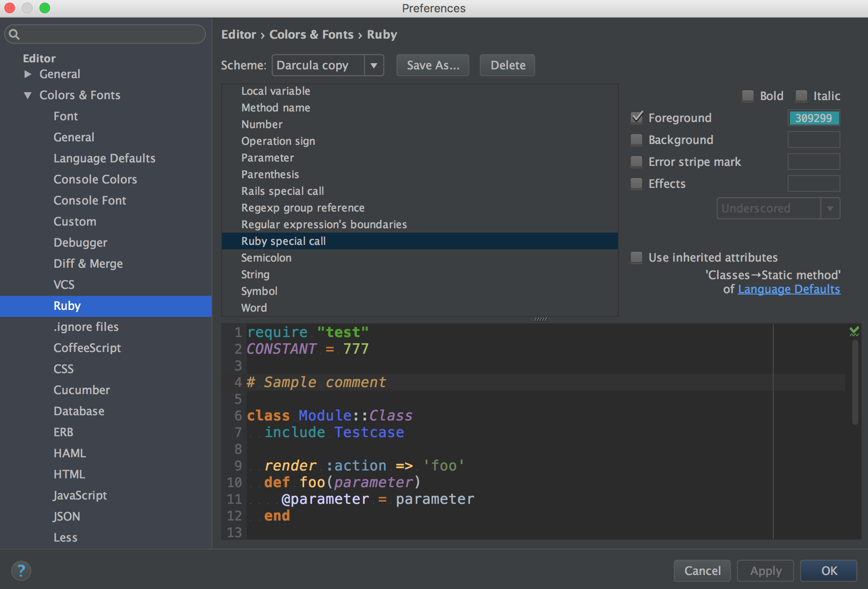Click the help question mark icon
Screen dimensions: 868x589
(x=21, y=571)
